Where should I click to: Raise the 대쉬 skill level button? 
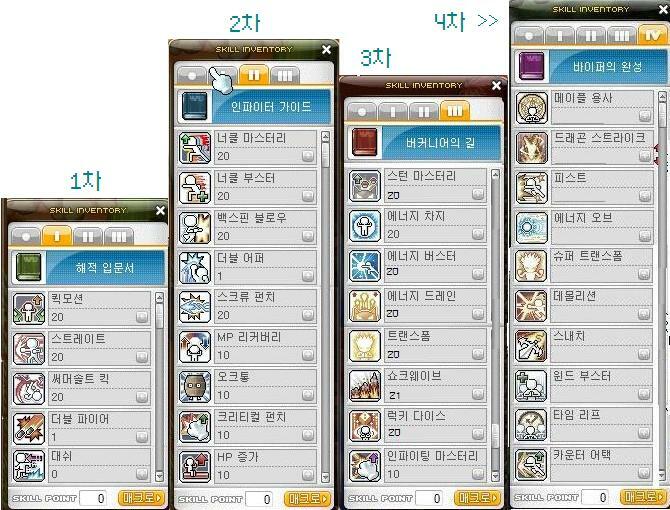pyautogui.click(x=142, y=474)
